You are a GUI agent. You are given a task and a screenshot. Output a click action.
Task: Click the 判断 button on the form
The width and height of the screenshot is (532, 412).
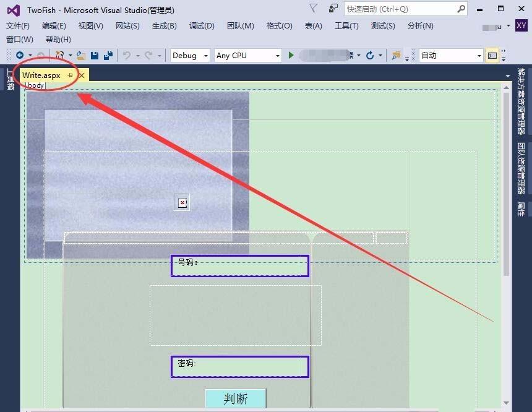click(235, 398)
